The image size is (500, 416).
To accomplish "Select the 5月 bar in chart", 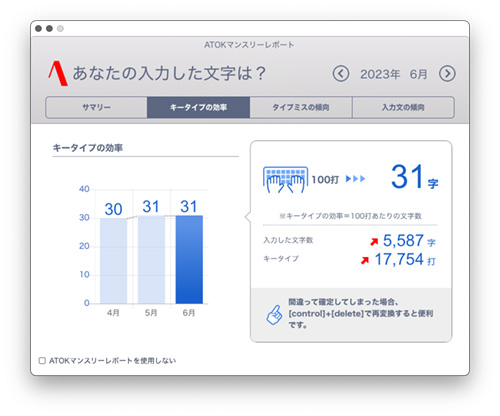I will (151, 260).
